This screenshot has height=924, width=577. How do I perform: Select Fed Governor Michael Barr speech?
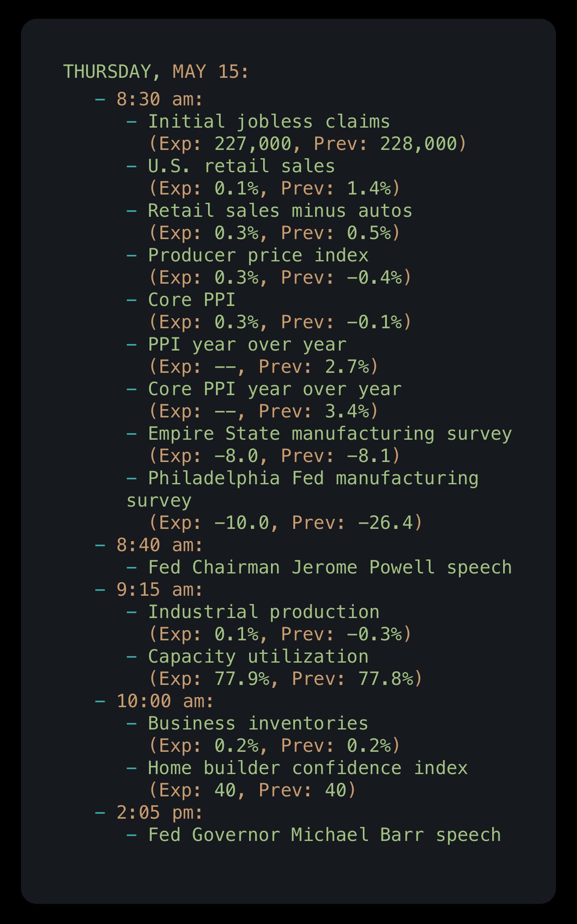coord(324,835)
